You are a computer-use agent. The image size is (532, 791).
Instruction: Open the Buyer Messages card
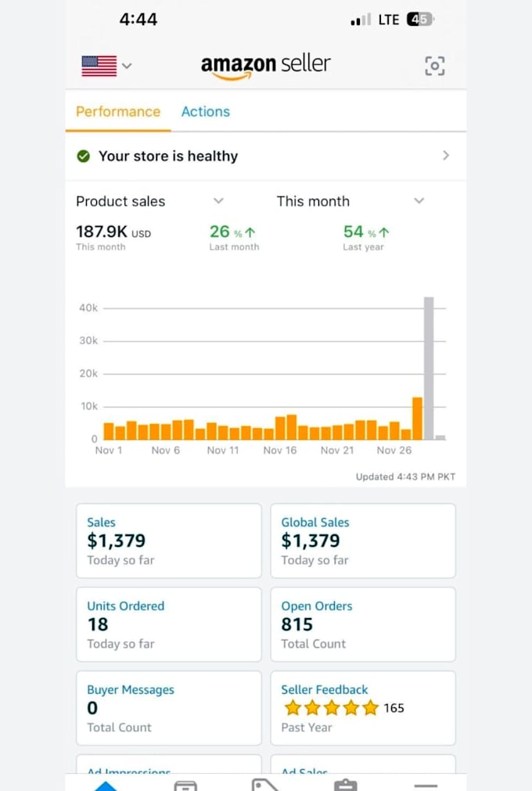point(169,708)
